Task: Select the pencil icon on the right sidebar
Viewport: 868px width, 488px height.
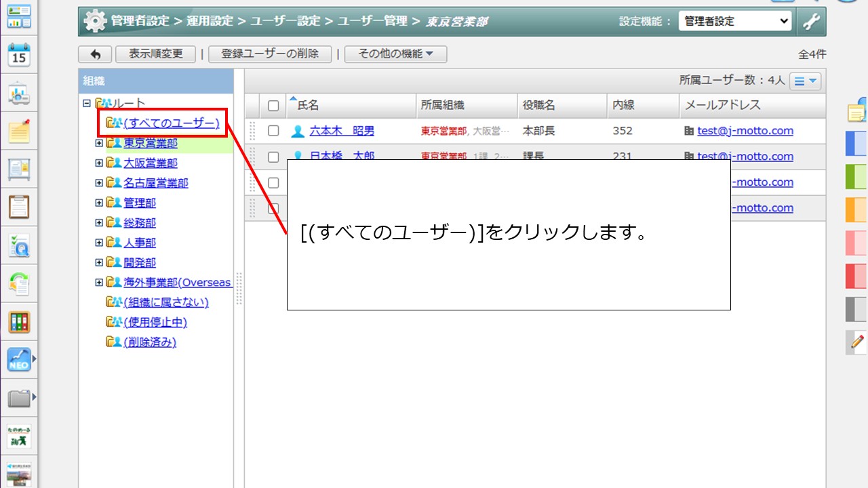Action: point(855,342)
